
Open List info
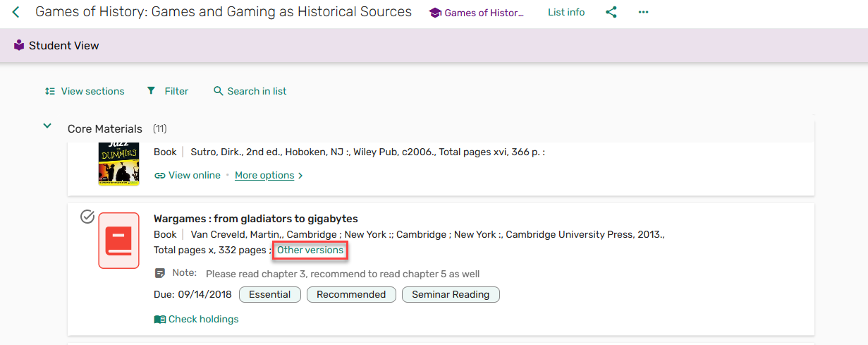(566, 12)
